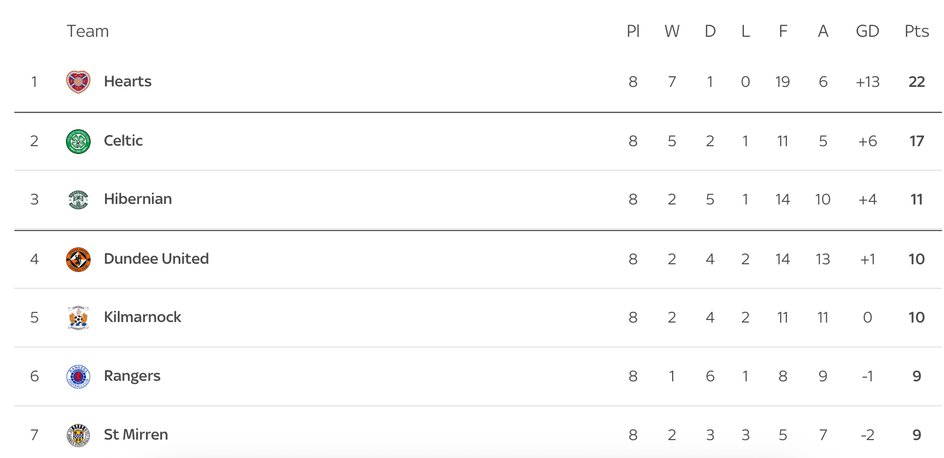Click Hearts' 22 points value
The height and width of the screenshot is (458, 944).
pos(916,82)
